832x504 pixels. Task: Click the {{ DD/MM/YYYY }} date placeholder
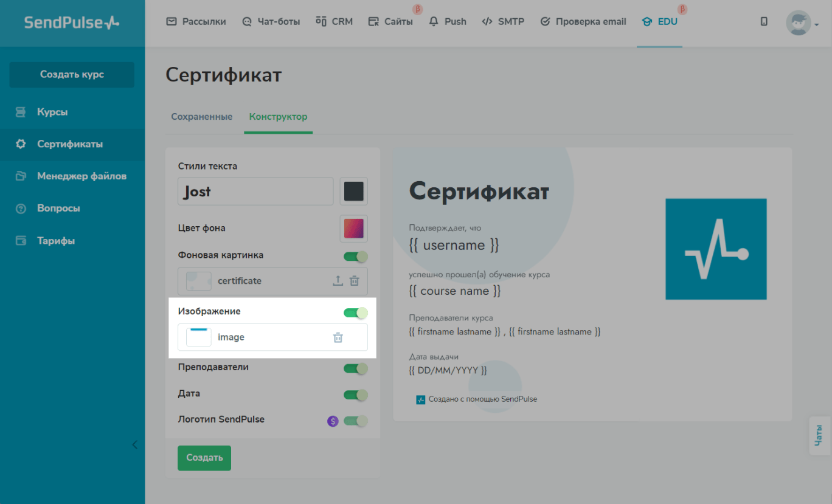[x=448, y=370]
